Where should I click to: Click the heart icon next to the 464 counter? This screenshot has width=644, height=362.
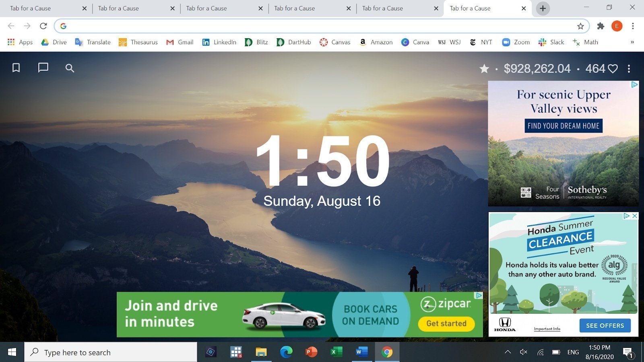tap(612, 69)
